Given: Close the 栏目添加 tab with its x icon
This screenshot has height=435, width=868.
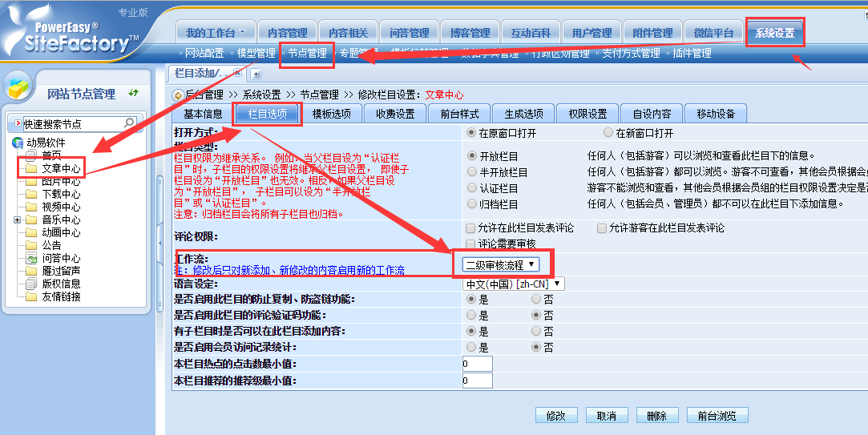Looking at the screenshot, I should (x=237, y=72).
